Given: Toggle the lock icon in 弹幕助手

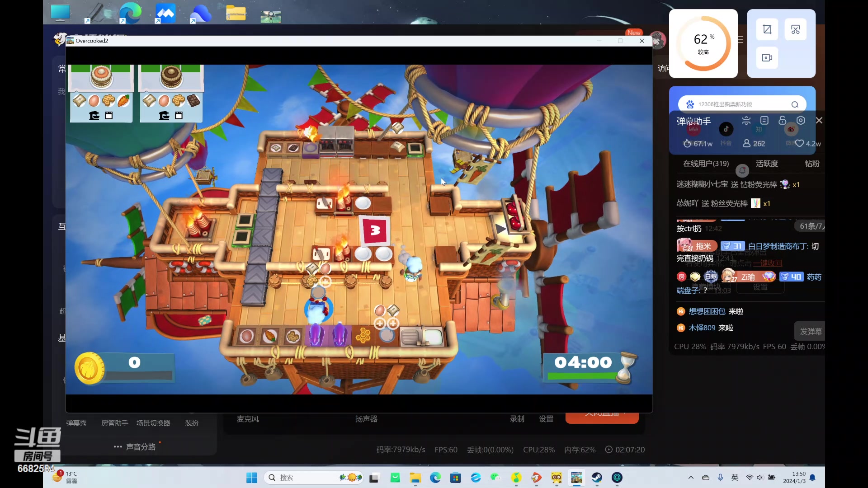Looking at the screenshot, I should click(782, 121).
